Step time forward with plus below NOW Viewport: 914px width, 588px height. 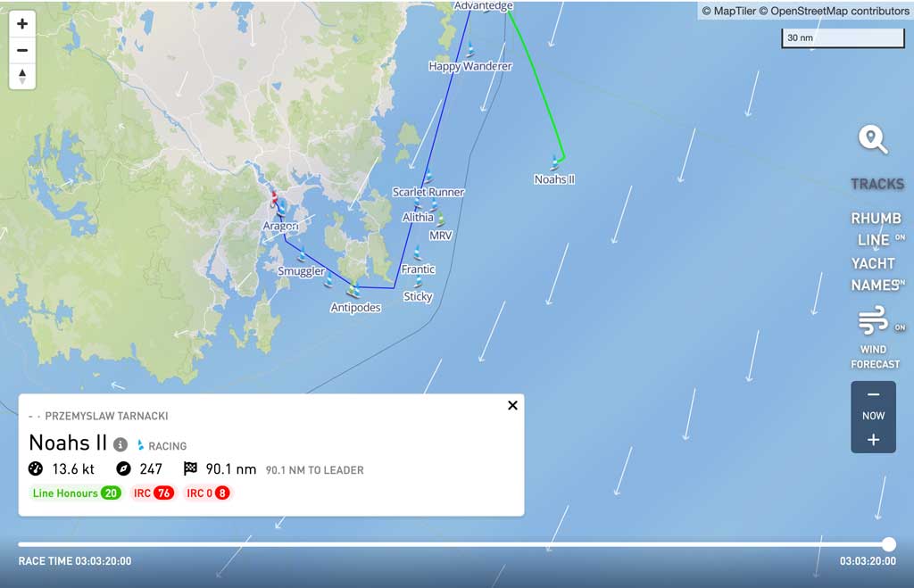(873, 439)
